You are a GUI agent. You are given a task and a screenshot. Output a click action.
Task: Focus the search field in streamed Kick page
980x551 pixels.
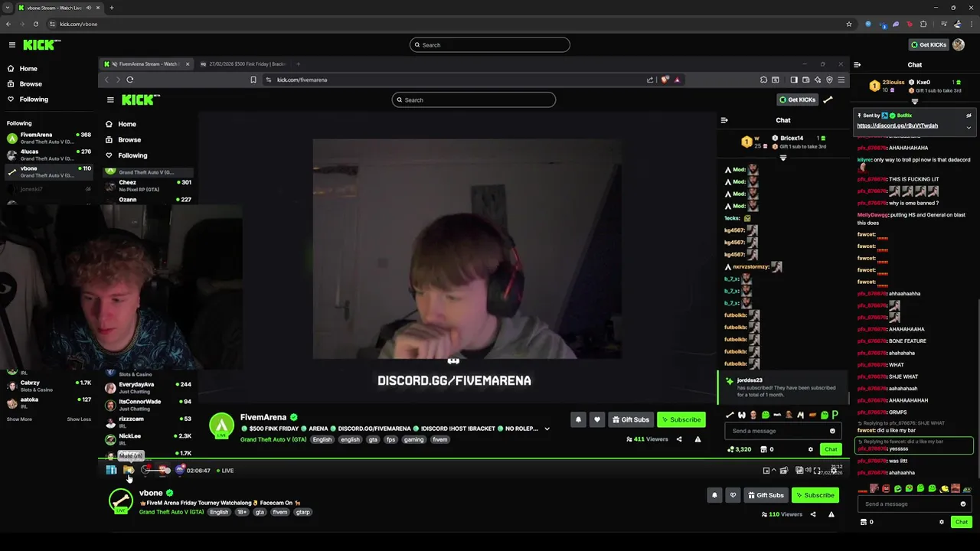pyautogui.click(x=474, y=100)
